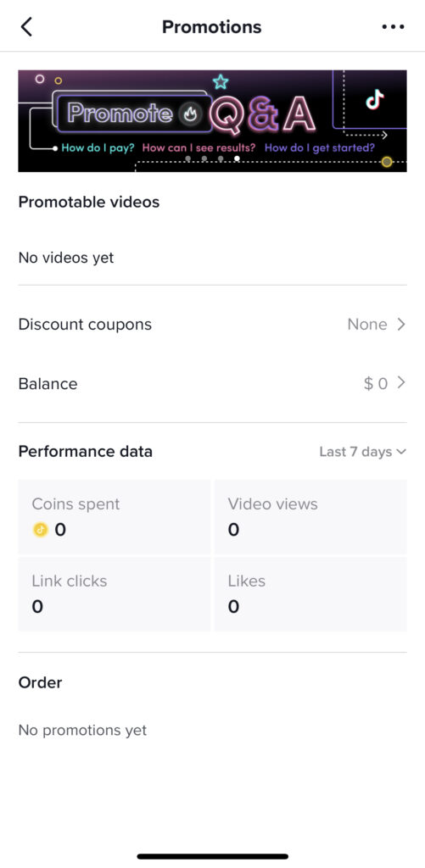Tap the flame icon beside Promote
The width and height of the screenshot is (425, 868).
[x=190, y=114]
